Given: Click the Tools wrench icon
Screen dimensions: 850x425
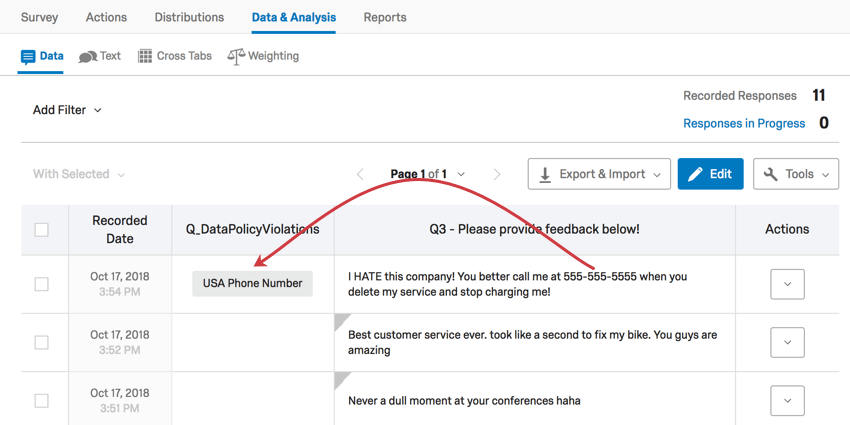Looking at the screenshot, I should click(771, 174).
